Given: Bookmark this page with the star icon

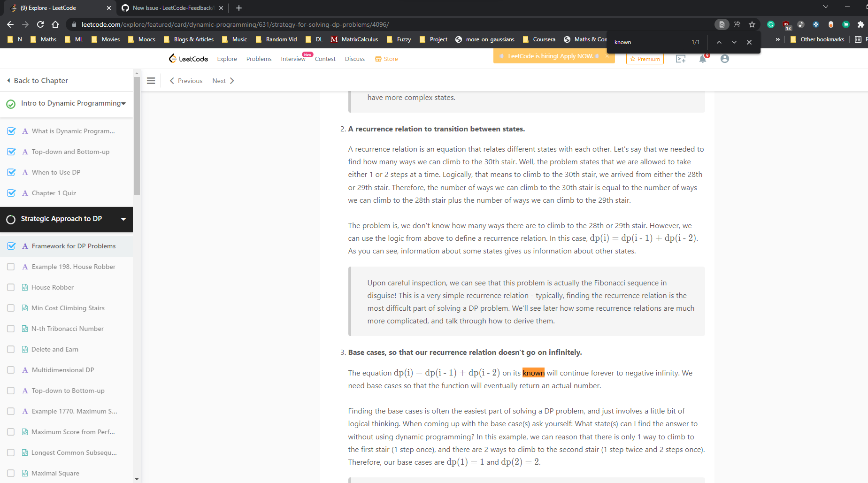Looking at the screenshot, I should 752,24.
